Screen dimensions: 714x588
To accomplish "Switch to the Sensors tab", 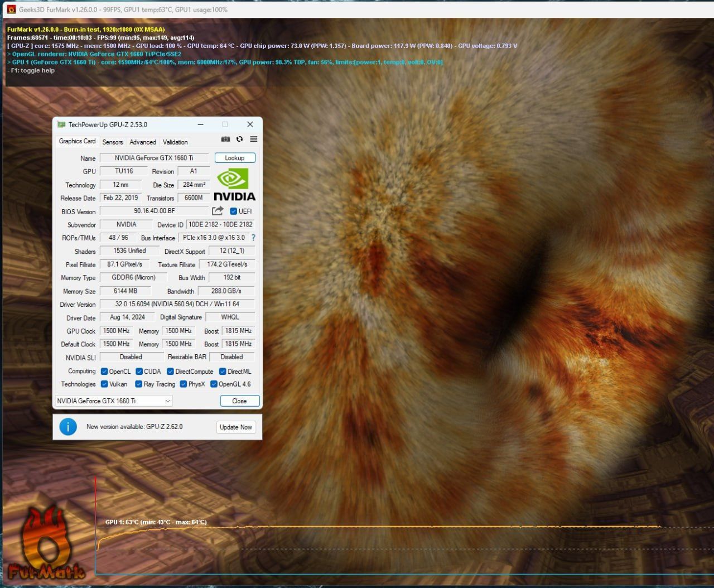I will click(x=113, y=142).
